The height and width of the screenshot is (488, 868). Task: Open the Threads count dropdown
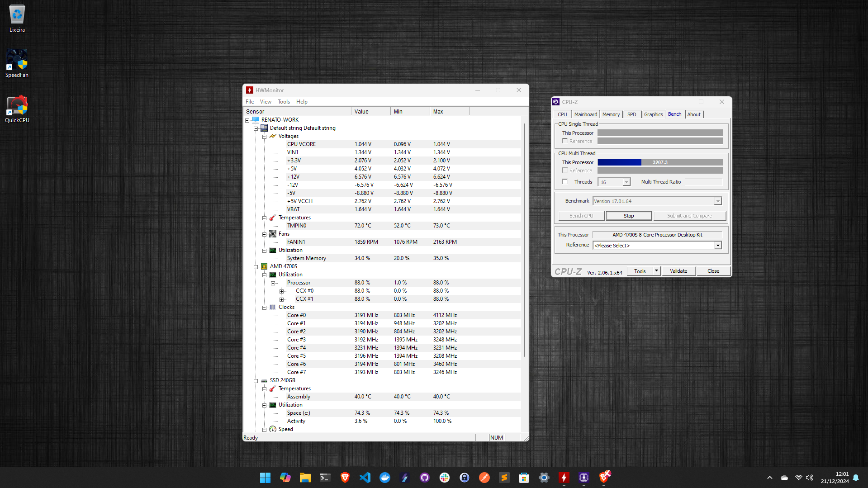click(626, 182)
